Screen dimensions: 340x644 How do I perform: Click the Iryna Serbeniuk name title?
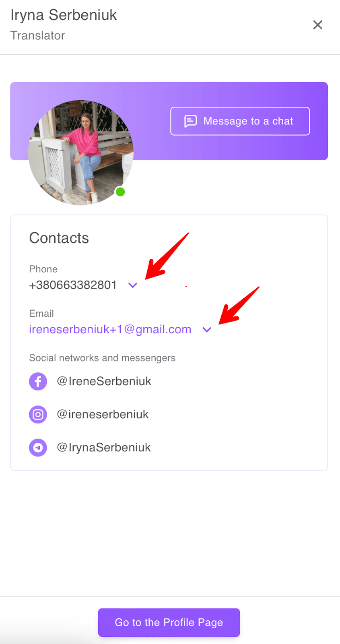(64, 15)
